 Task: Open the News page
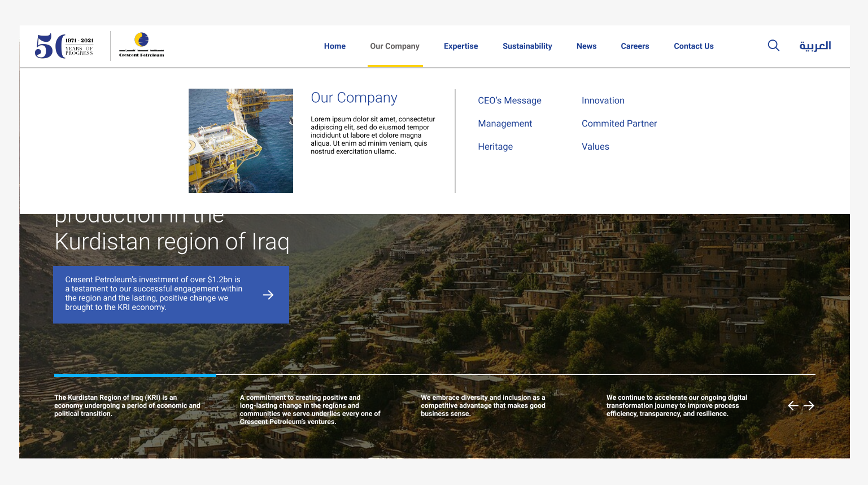coord(586,46)
